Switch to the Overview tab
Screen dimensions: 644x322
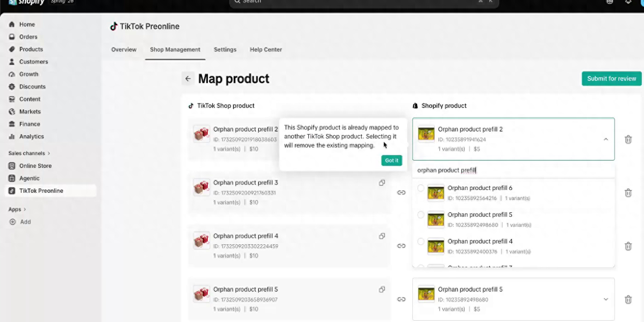pos(124,50)
